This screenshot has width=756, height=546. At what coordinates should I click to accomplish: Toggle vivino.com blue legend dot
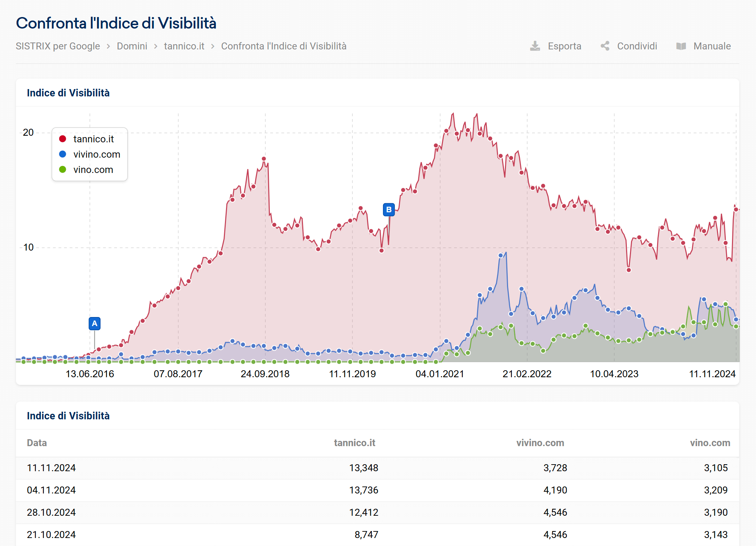pos(63,154)
